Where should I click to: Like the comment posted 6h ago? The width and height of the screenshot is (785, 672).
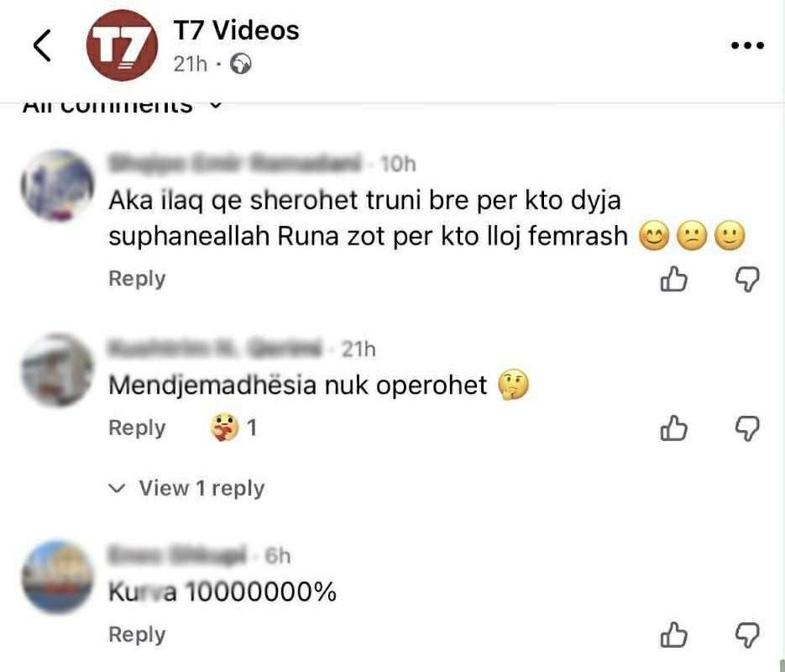tap(674, 635)
